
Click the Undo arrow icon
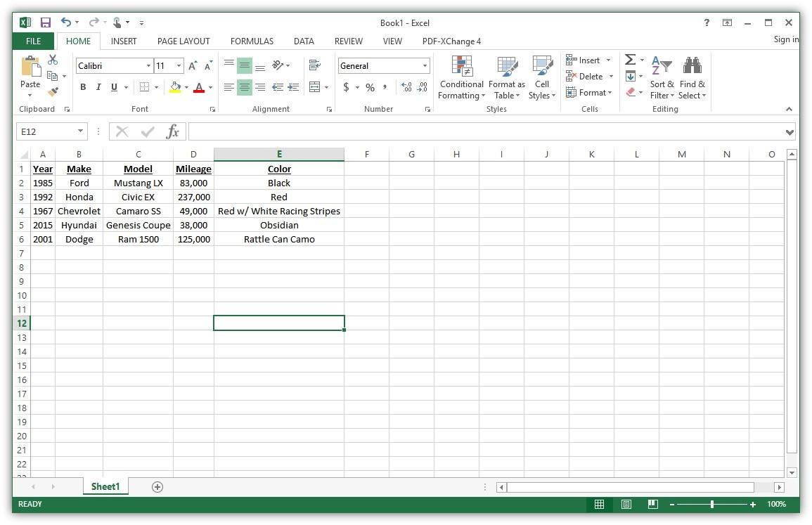click(66, 22)
